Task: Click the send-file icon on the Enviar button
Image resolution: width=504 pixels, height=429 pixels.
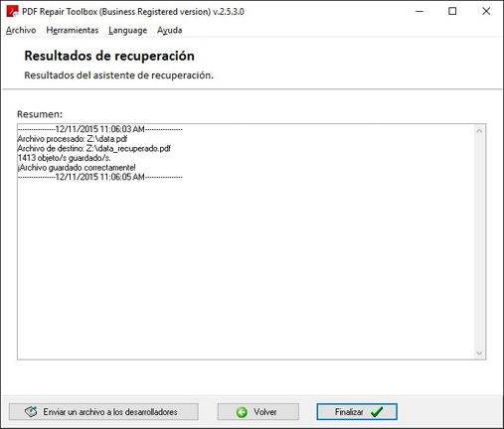Action: point(31,411)
